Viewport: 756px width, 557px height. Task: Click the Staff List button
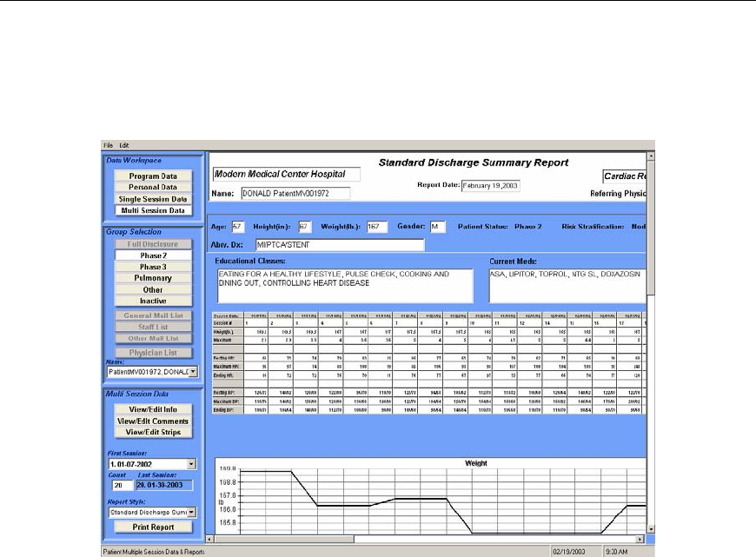click(x=153, y=327)
